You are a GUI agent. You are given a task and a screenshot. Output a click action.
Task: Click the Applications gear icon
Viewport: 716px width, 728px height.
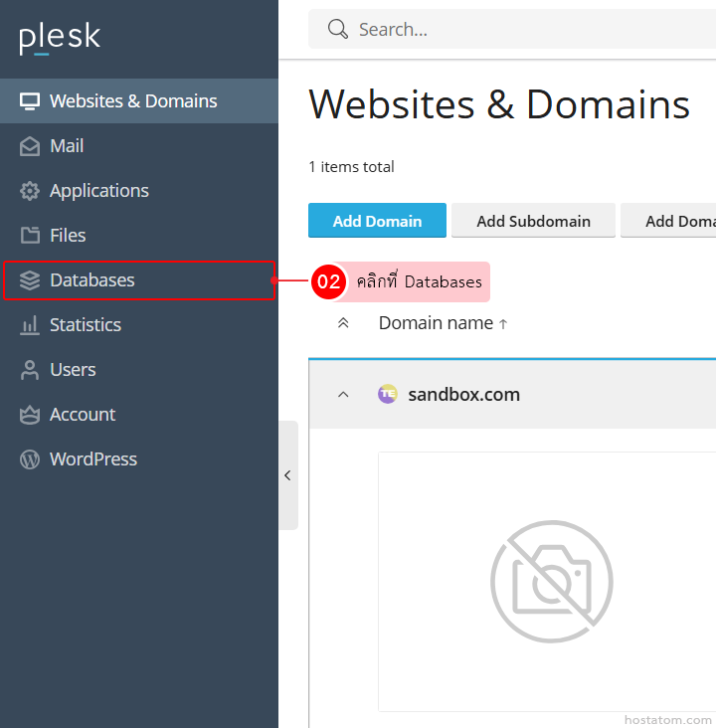click(x=30, y=191)
